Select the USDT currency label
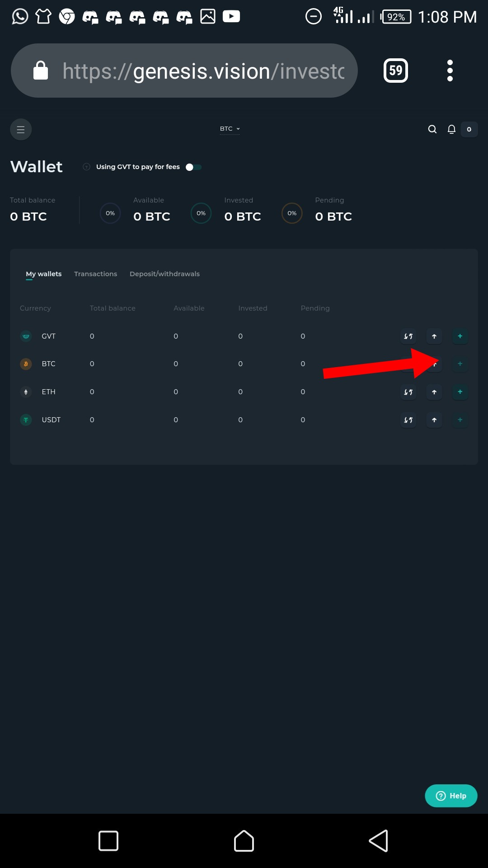The height and width of the screenshot is (868, 488). coord(51,420)
